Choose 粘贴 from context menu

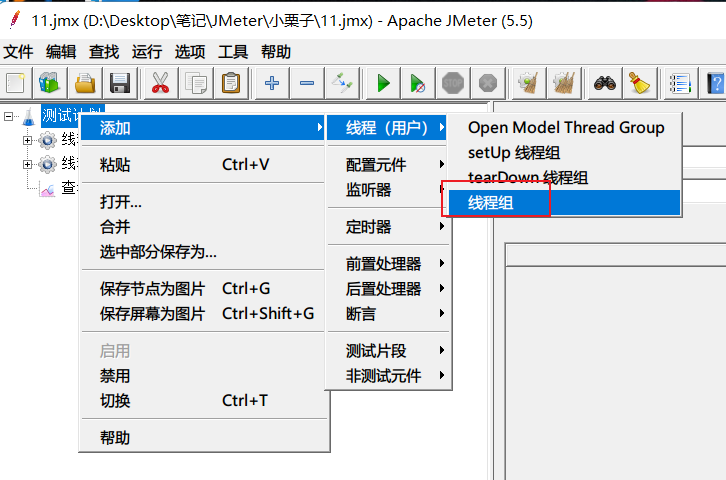pos(203,164)
